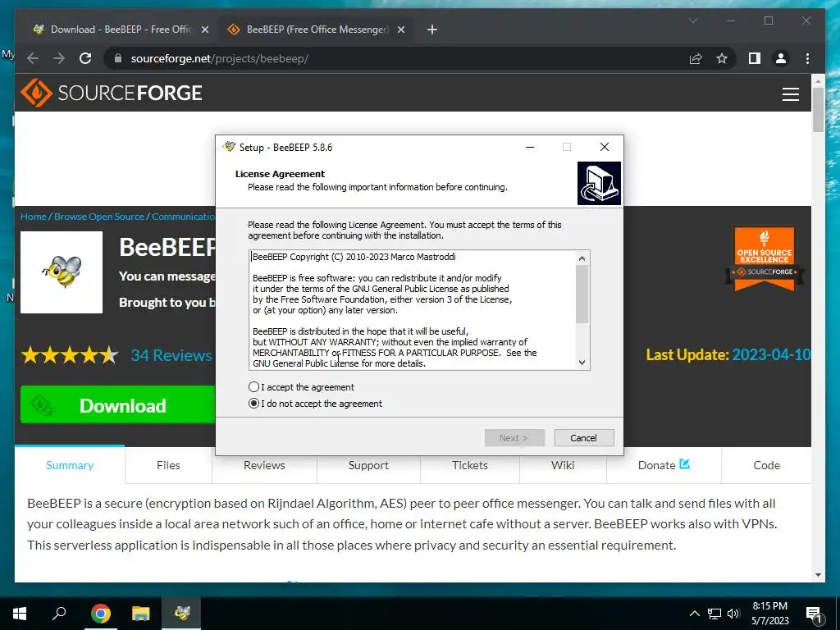Click the Chrome address bar URL
This screenshot has height=630, width=840.
pos(220,58)
